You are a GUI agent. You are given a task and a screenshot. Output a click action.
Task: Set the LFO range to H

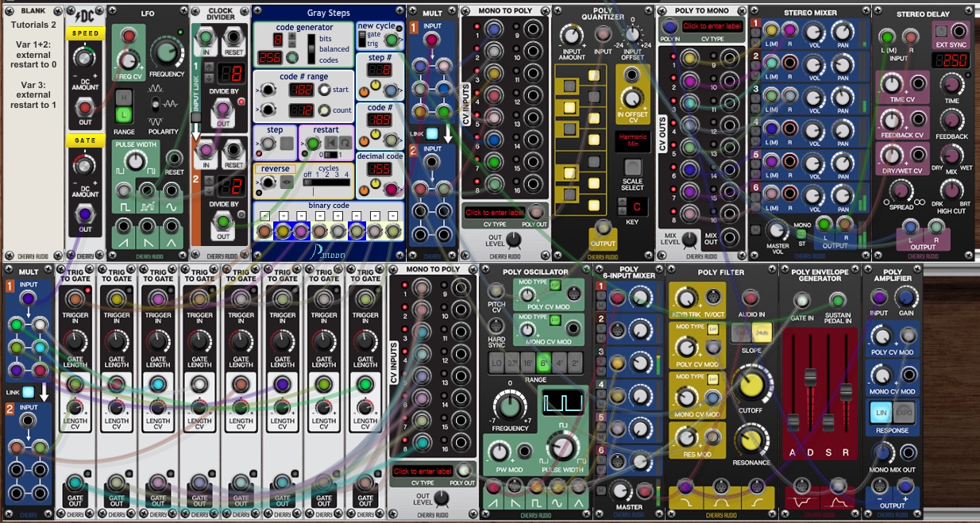click(x=124, y=97)
